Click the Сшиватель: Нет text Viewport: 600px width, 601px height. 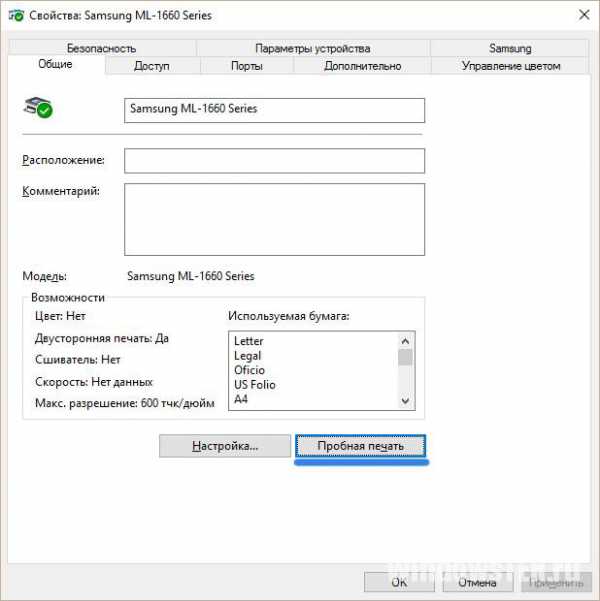click(x=78, y=360)
